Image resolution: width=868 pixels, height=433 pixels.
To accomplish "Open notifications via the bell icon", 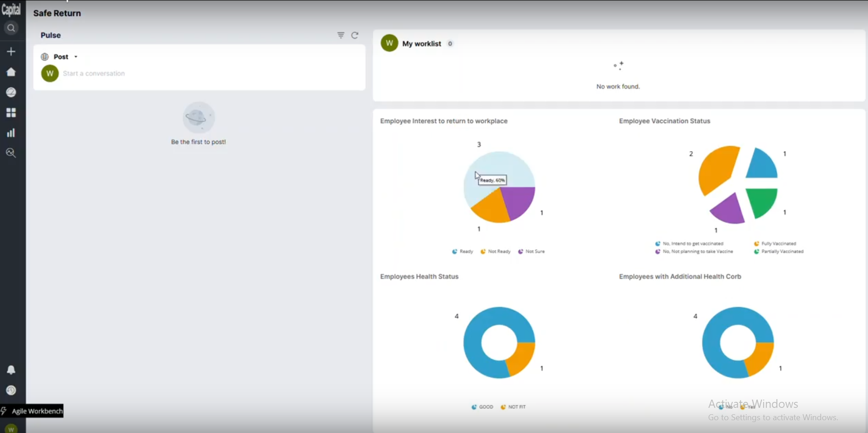I will [x=11, y=370].
